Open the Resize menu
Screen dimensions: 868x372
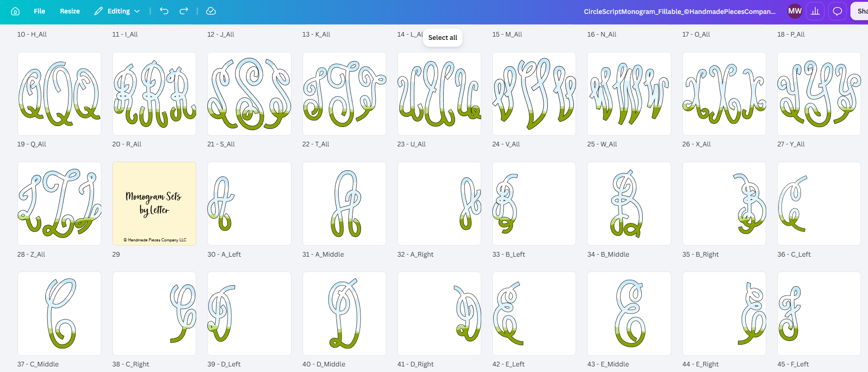(x=70, y=11)
